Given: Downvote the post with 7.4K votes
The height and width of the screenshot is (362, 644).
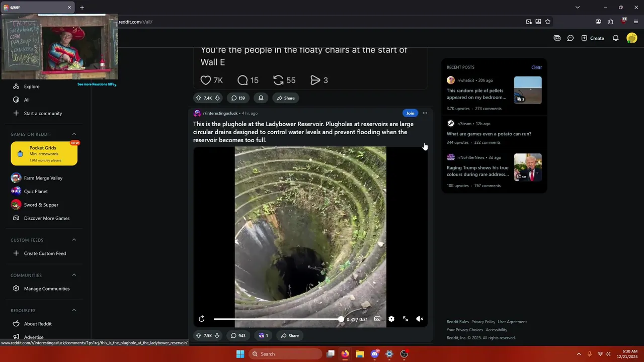Looking at the screenshot, I should 217,98.
